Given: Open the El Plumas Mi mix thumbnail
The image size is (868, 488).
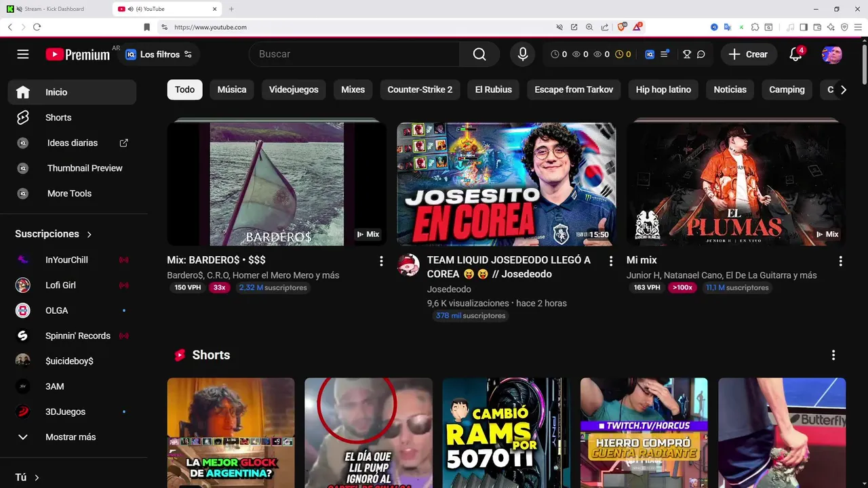Looking at the screenshot, I should [x=736, y=184].
